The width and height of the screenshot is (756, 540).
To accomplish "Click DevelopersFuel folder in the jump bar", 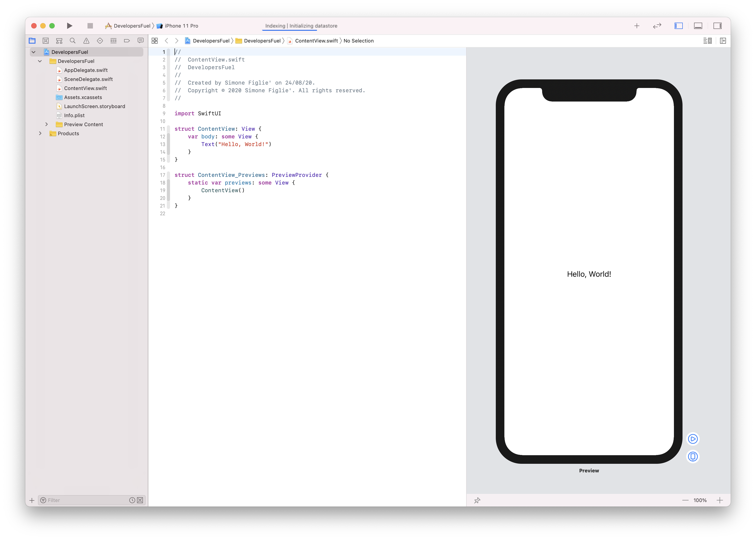I will coord(258,40).
